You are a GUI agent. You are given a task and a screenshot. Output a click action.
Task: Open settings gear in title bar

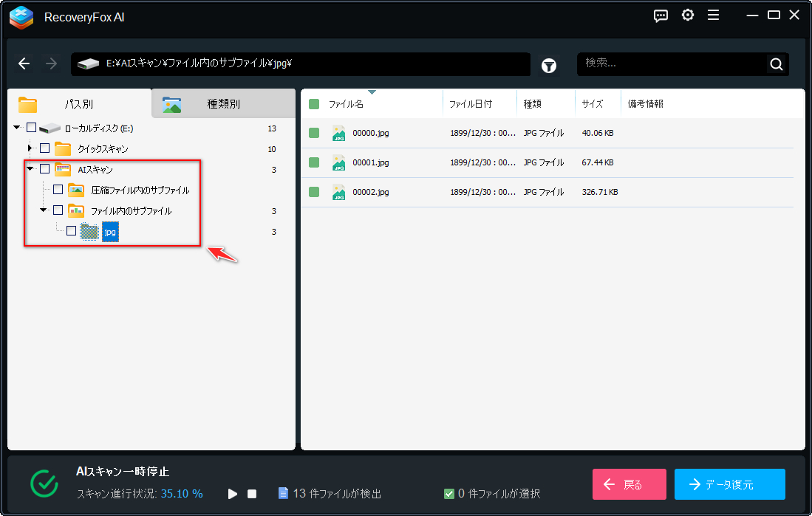point(688,16)
